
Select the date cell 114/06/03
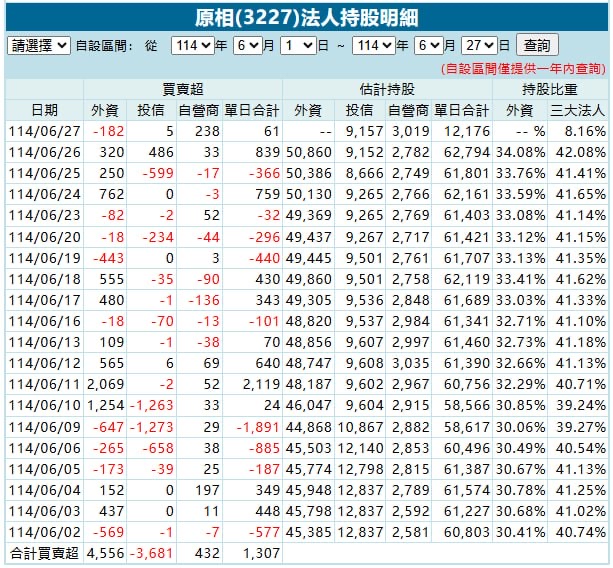[x=45, y=512]
